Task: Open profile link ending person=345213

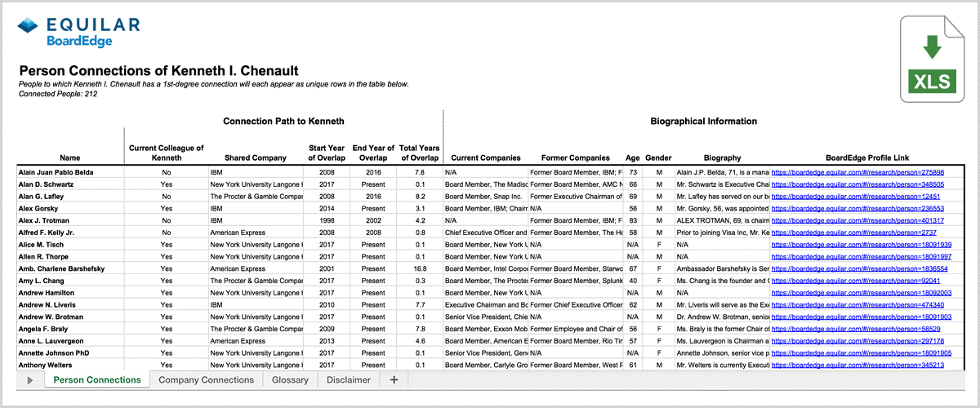Action: pyautogui.click(x=857, y=365)
